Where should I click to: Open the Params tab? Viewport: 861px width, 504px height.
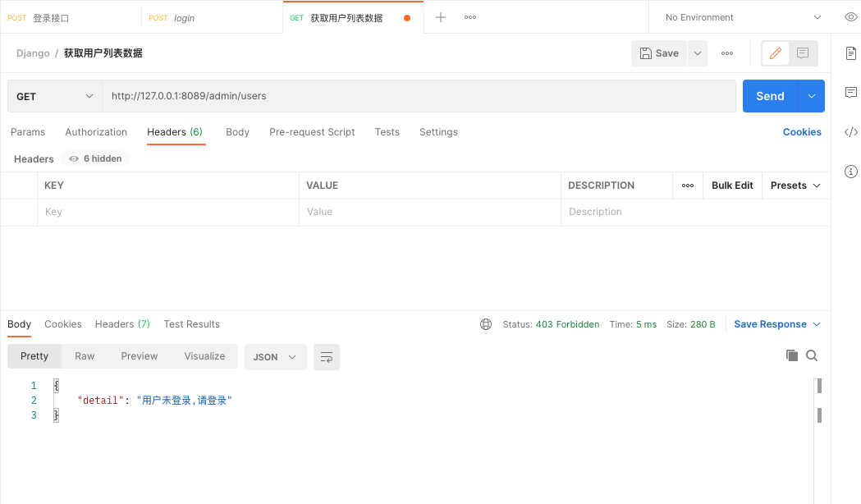pos(28,132)
